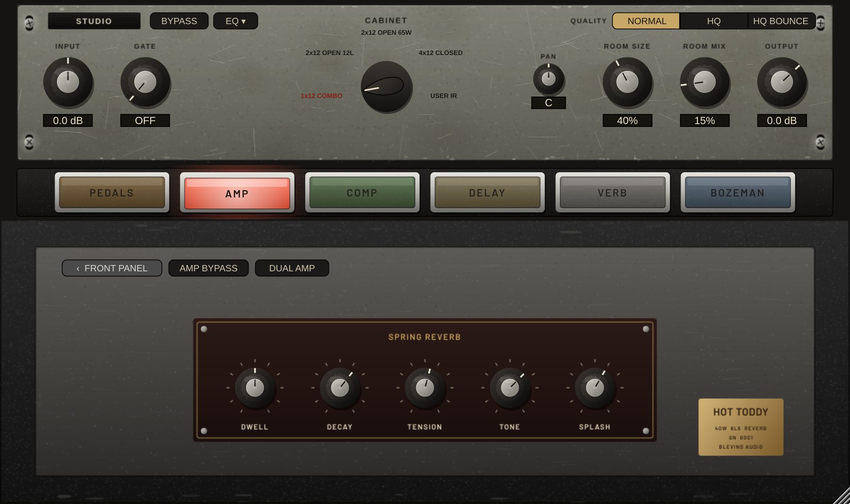This screenshot has height=504, width=850.
Task: Select the USER IR cabinet option
Action: point(444,96)
